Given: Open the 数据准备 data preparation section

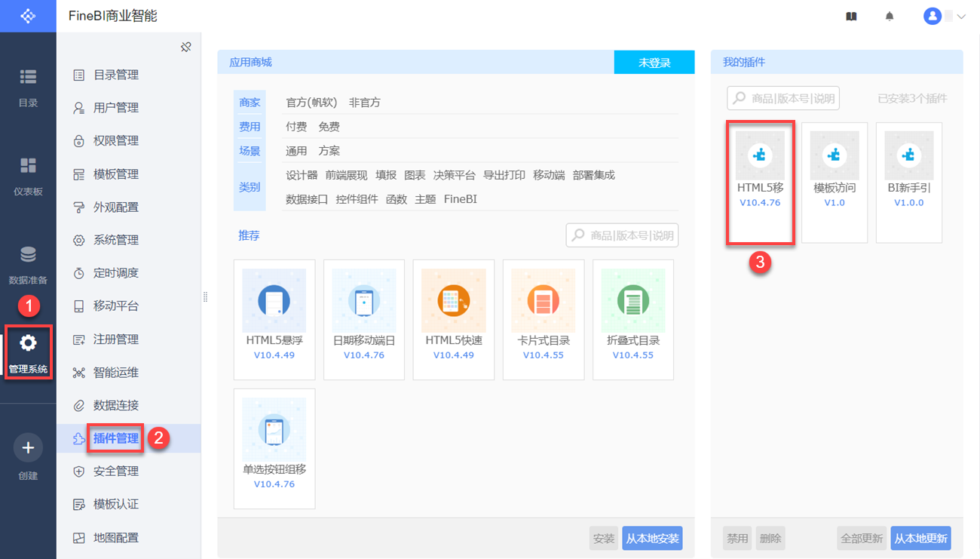Looking at the screenshot, I should tap(28, 265).
